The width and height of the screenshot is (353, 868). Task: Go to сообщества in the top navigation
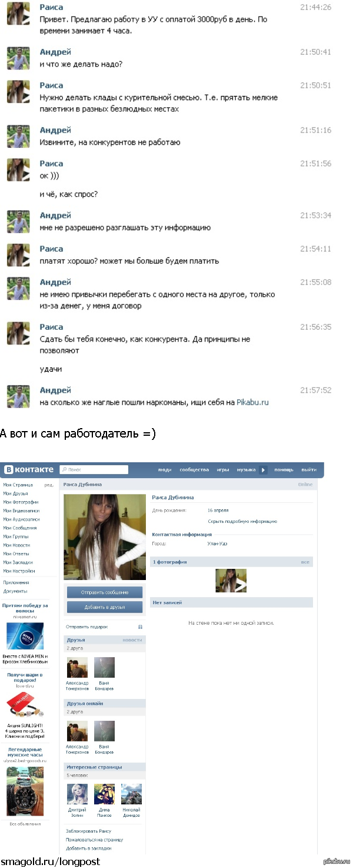tap(194, 470)
